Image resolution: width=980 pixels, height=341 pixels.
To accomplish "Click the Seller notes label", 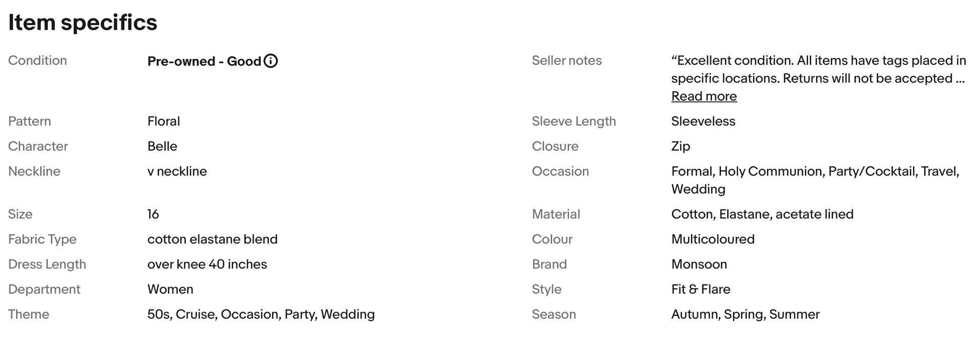I will [x=567, y=60].
